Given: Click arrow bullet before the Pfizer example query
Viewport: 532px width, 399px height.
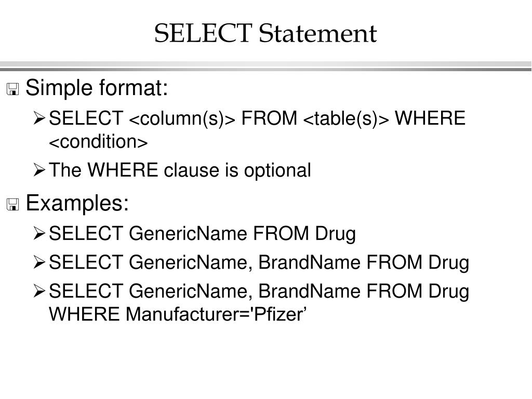Looking at the screenshot, I should [39, 291].
